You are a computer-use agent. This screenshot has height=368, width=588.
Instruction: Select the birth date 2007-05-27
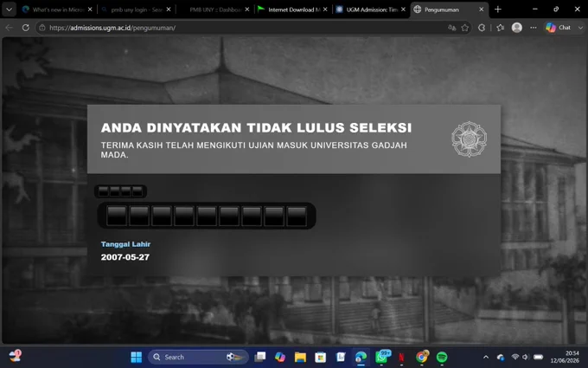click(125, 257)
